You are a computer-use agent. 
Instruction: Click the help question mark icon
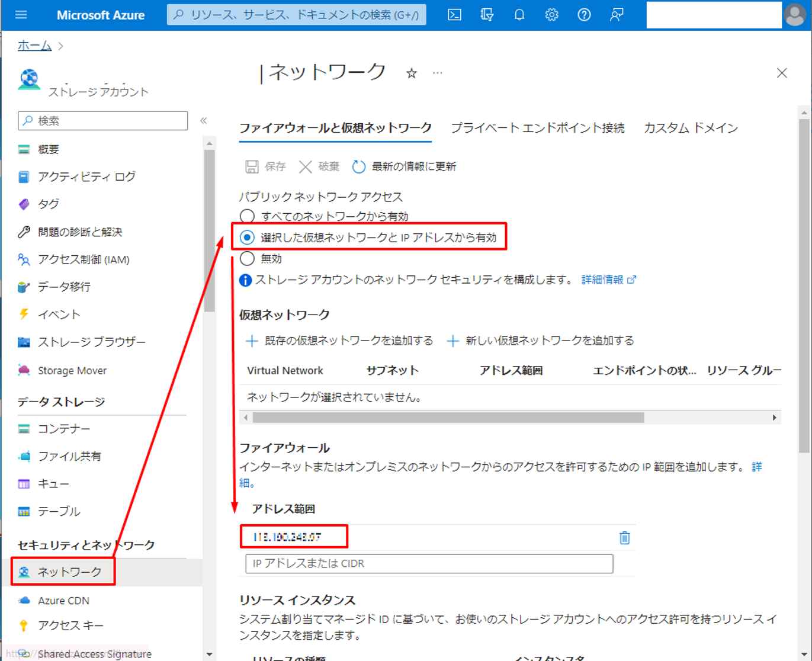pyautogui.click(x=584, y=15)
